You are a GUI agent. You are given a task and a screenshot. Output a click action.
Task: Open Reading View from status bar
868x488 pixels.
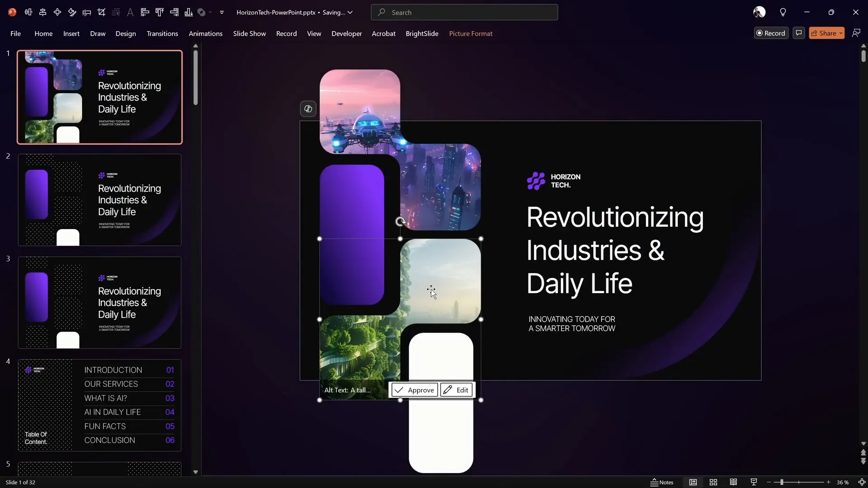click(x=733, y=482)
